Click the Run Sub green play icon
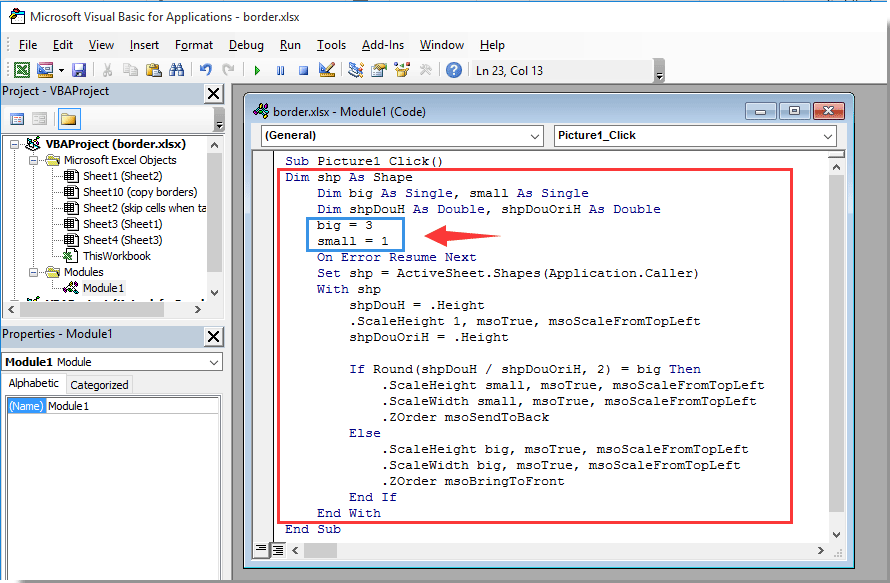This screenshot has width=890, height=583. pos(257,70)
